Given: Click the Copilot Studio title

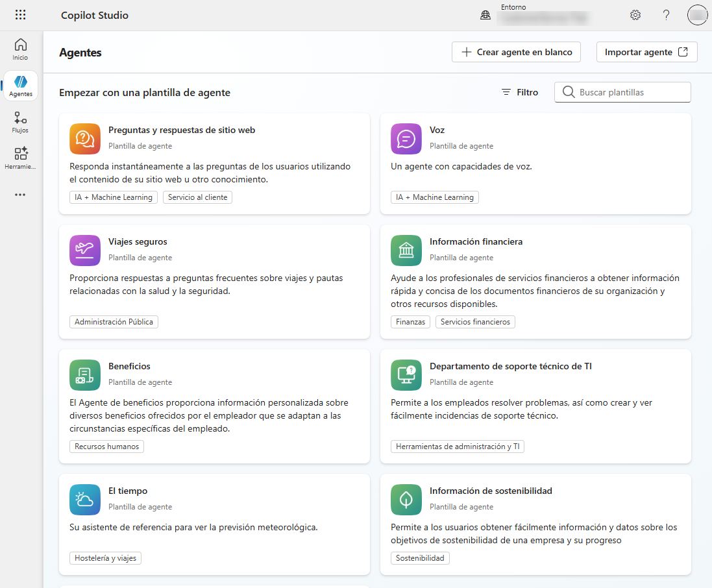Looking at the screenshot, I should click(x=95, y=15).
